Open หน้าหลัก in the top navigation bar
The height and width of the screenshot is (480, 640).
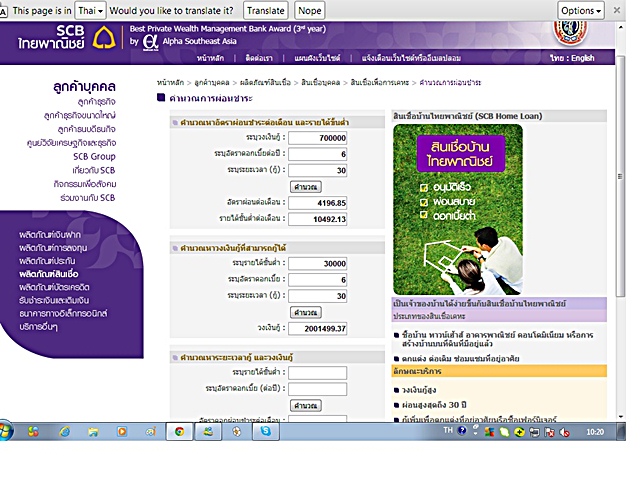click(x=210, y=58)
